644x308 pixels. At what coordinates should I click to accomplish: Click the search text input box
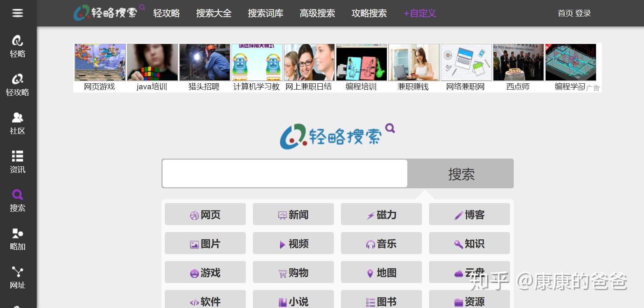(x=285, y=174)
